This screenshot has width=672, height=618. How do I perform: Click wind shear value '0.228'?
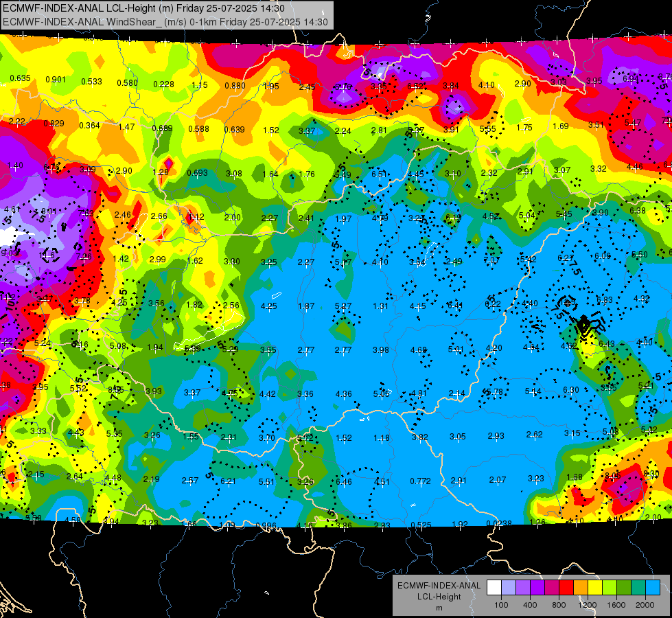click(164, 84)
